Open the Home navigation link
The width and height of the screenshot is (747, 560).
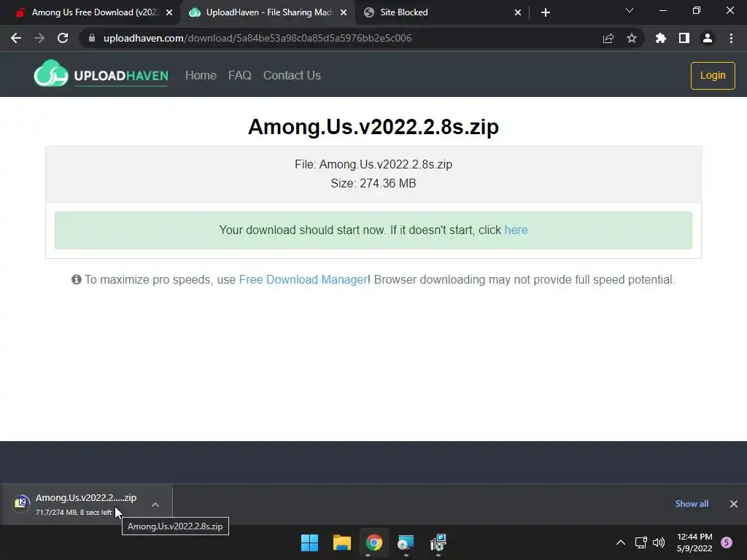pos(201,75)
